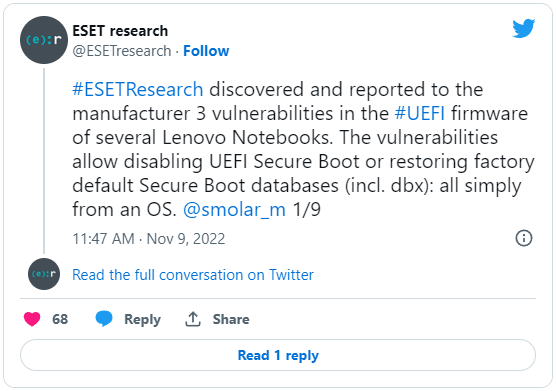
Task: Open the Read 1 reply button
Action: click(x=278, y=355)
